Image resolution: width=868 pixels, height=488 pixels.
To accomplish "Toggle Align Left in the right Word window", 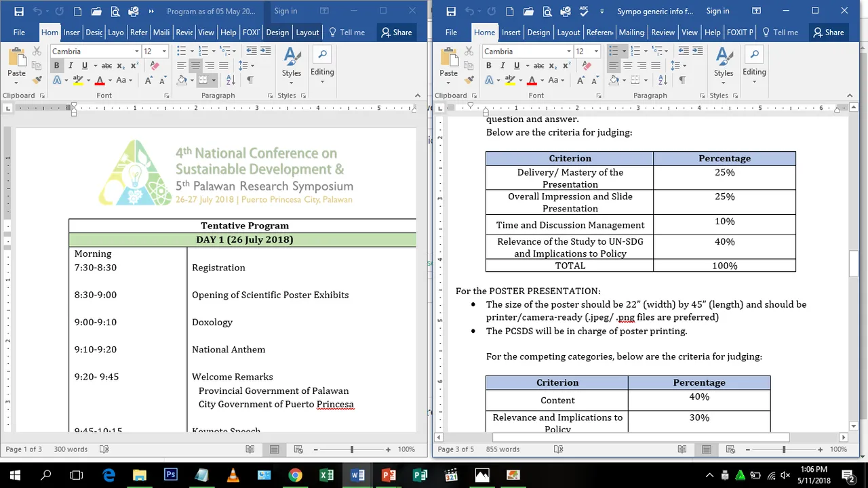I will tap(614, 66).
